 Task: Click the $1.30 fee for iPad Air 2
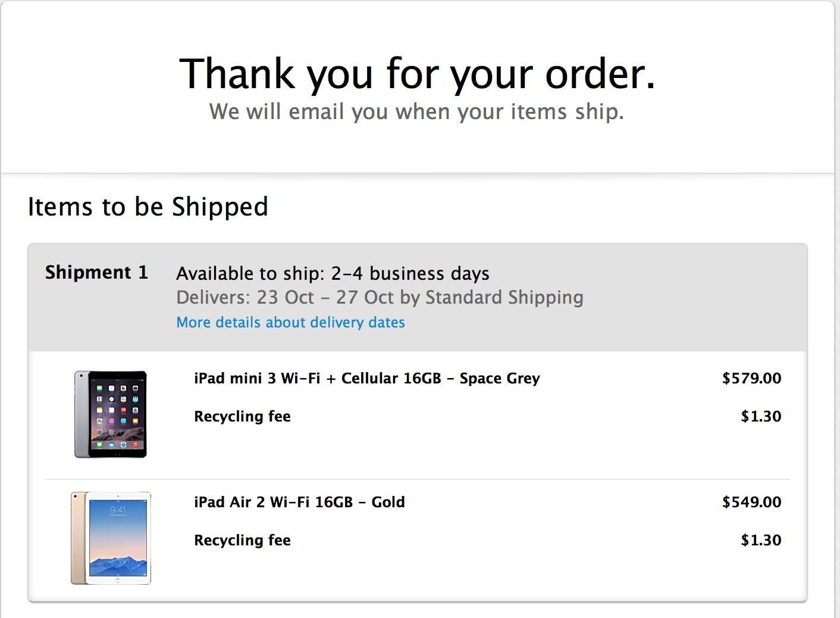pyautogui.click(x=761, y=541)
